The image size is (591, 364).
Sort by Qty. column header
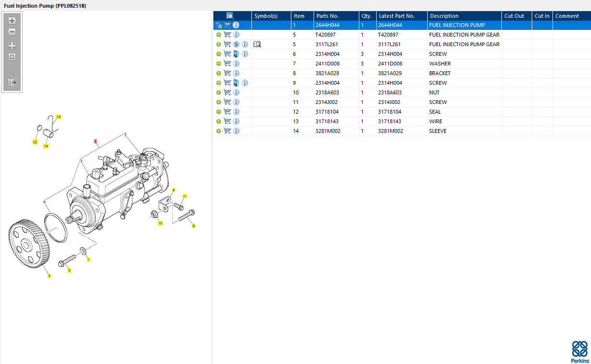point(368,16)
